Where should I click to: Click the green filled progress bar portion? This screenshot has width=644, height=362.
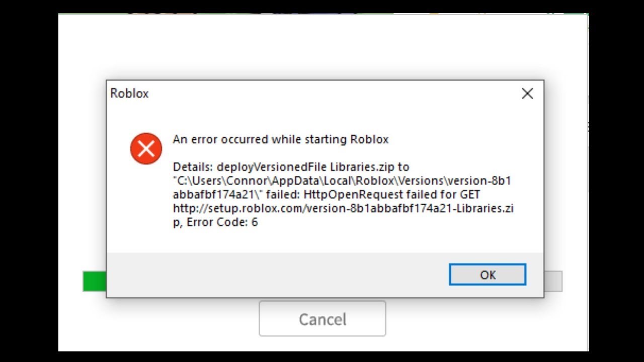95,281
